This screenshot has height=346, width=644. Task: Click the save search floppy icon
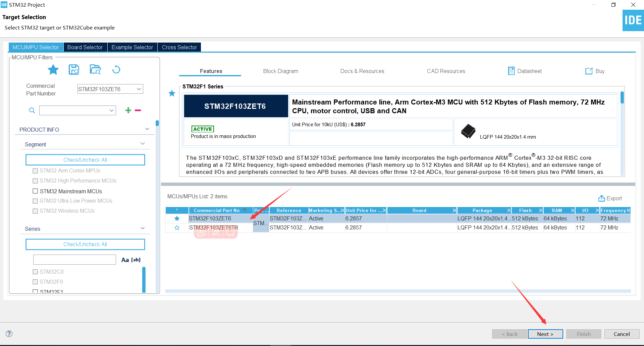pos(74,70)
